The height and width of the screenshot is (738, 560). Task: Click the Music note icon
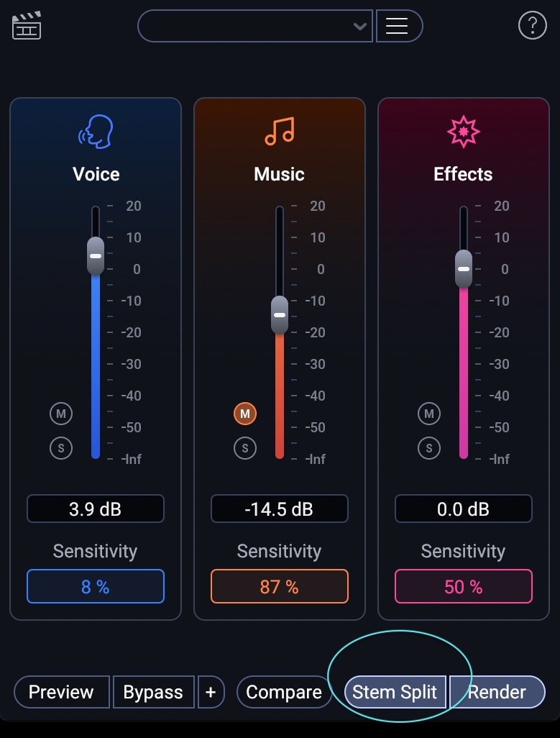pos(279,131)
